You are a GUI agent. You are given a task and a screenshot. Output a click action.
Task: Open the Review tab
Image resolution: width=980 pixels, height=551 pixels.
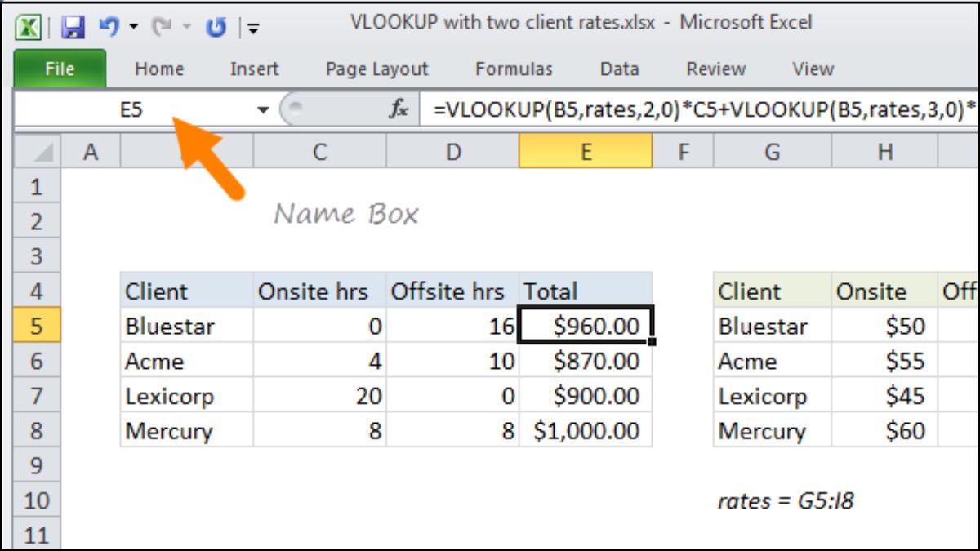click(x=715, y=69)
